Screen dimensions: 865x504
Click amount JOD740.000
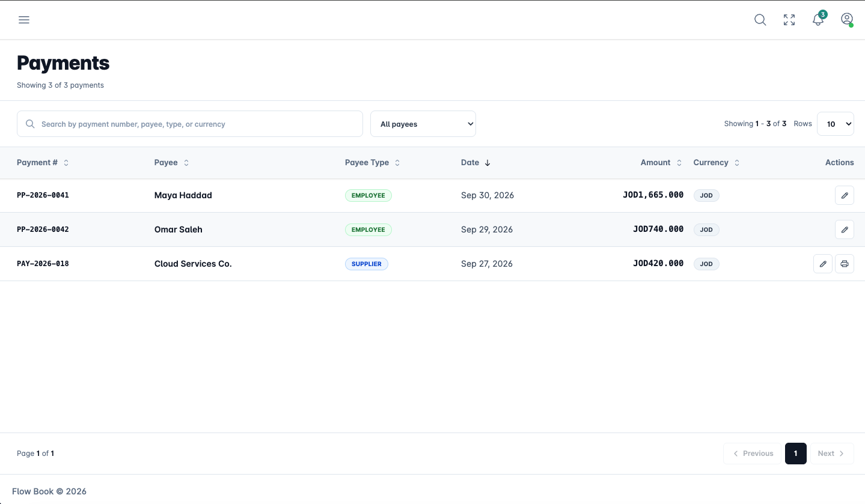click(658, 229)
